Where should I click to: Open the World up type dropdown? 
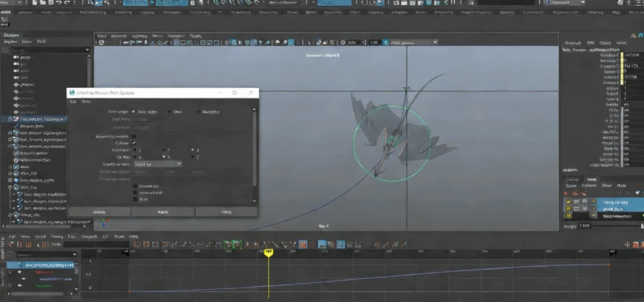click(x=157, y=164)
